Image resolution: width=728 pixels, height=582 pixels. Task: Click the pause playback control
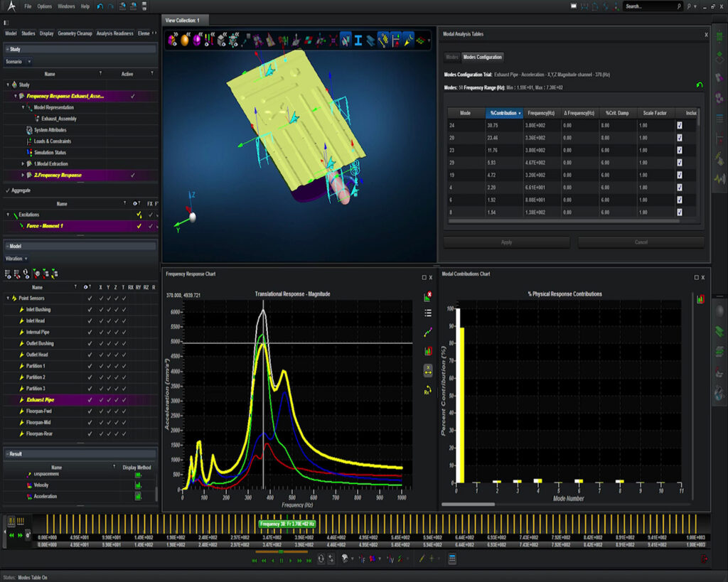pos(282,560)
